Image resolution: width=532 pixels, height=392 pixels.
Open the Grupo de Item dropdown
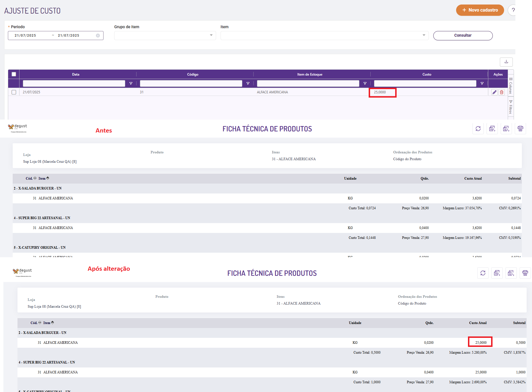pos(165,36)
